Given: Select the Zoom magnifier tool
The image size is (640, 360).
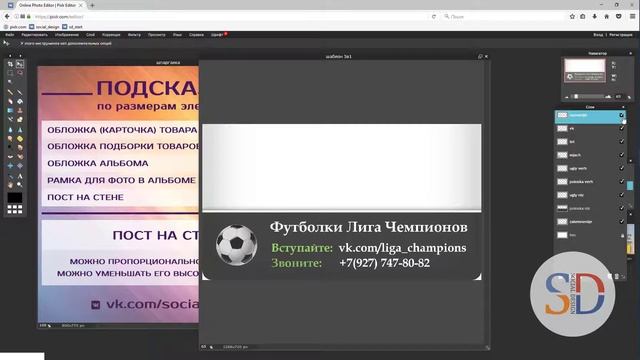Looking at the screenshot, I should tap(20, 185).
